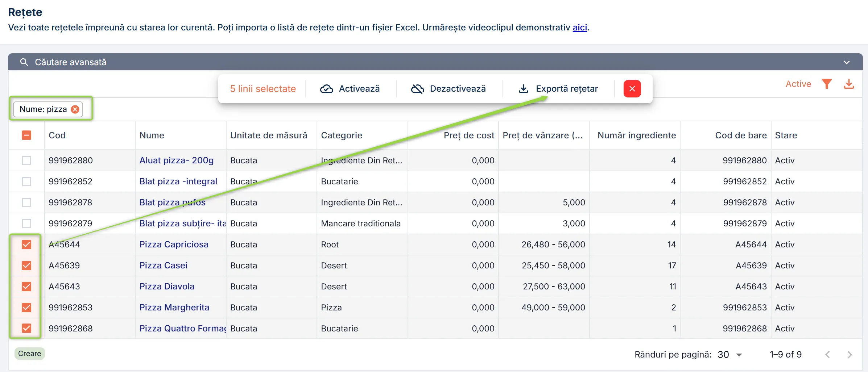Toggle the header select-all checkbox

click(x=26, y=135)
